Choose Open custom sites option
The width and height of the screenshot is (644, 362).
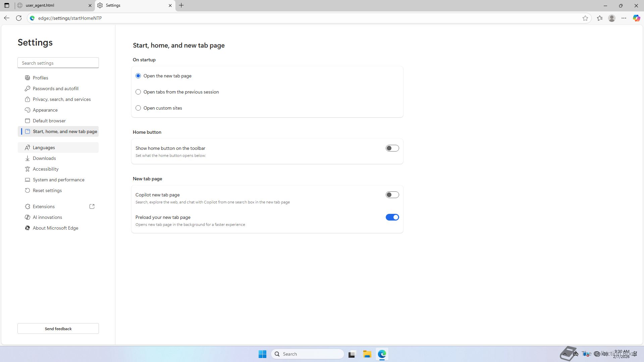tap(138, 108)
